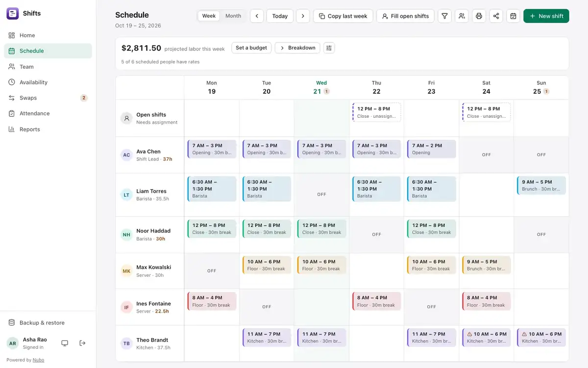This screenshot has height=368, width=588.
Task: Click the NH avatar for Noor Haddad
Action: point(126,235)
